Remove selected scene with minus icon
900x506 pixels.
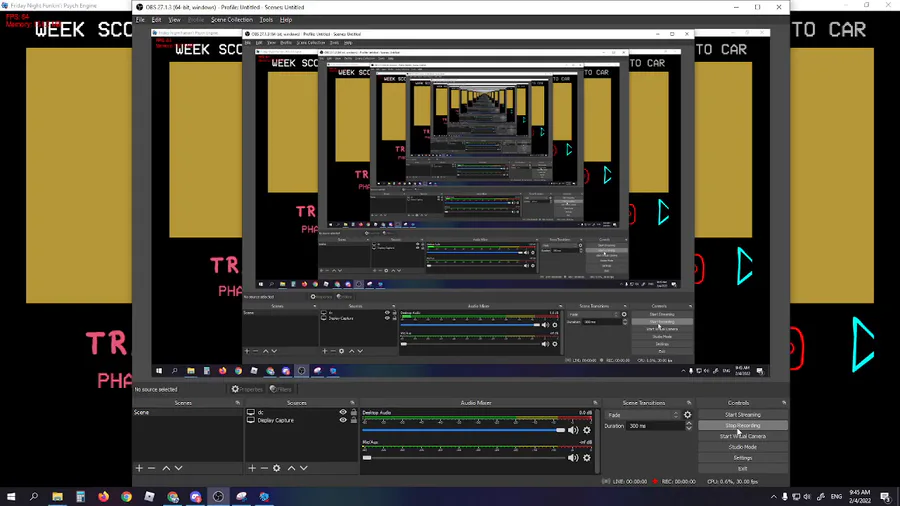pyautogui.click(x=152, y=468)
